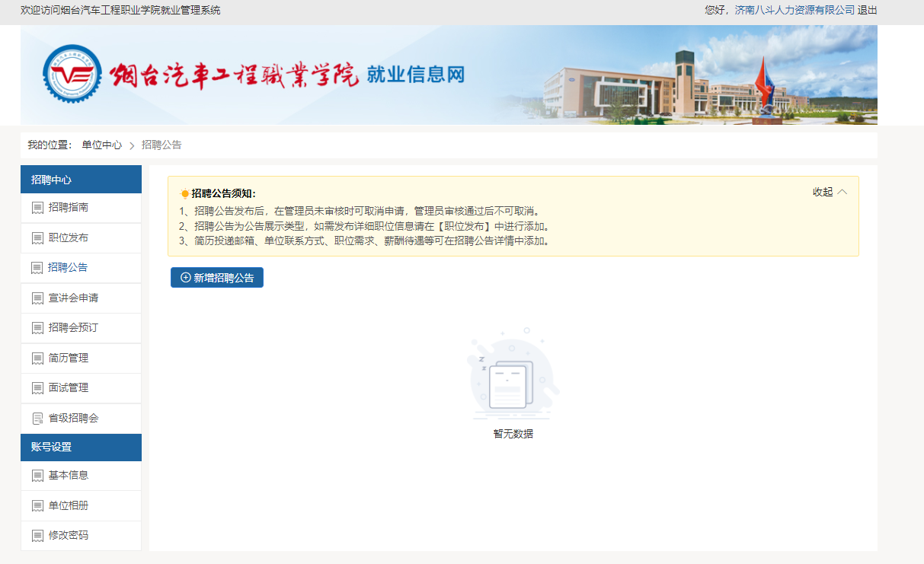
Task: Click the document icon beside 省级招聘会
Action: click(x=37, y=419)
